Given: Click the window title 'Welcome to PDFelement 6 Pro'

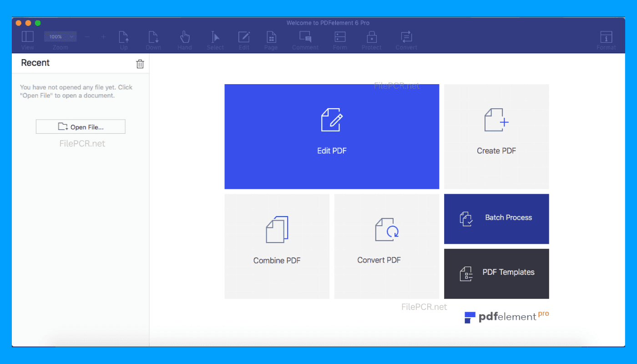Looking at the screenshot, I should click(x=328, y=23).
